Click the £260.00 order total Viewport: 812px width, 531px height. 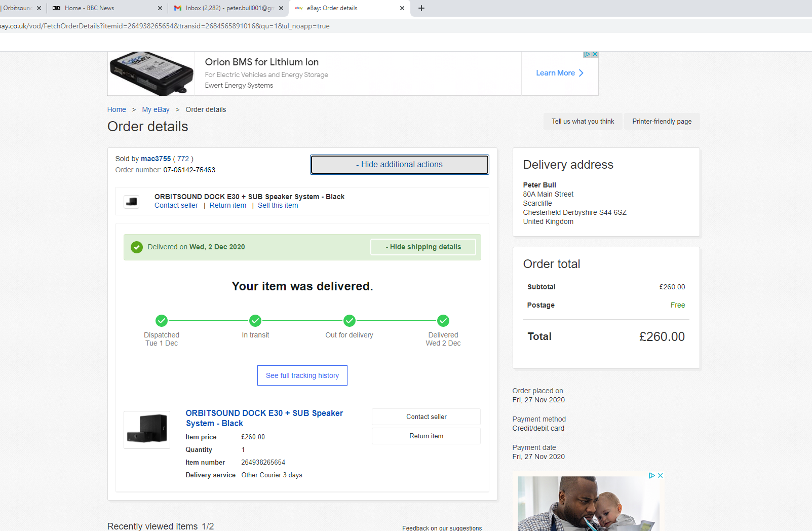pyautogui.click(x=662, y=336)
